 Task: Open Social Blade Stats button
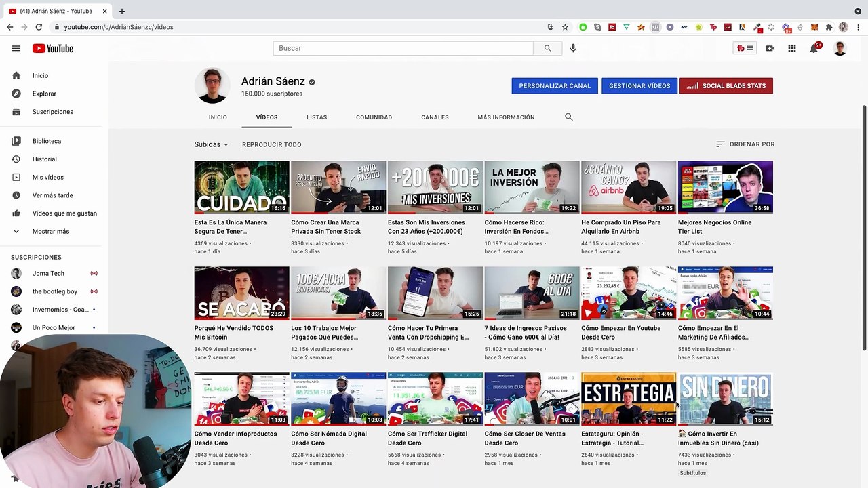[x=726, y=86]
